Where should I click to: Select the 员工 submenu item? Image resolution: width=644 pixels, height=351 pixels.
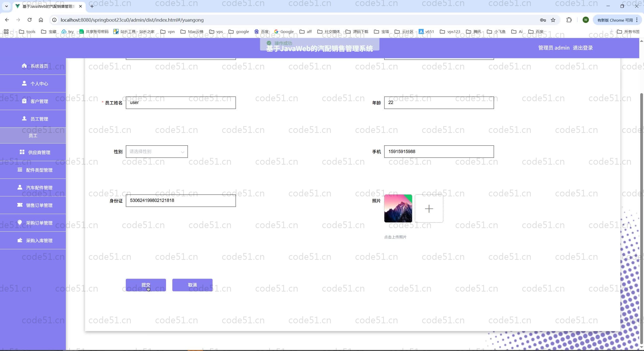click(x=33, y=136)
